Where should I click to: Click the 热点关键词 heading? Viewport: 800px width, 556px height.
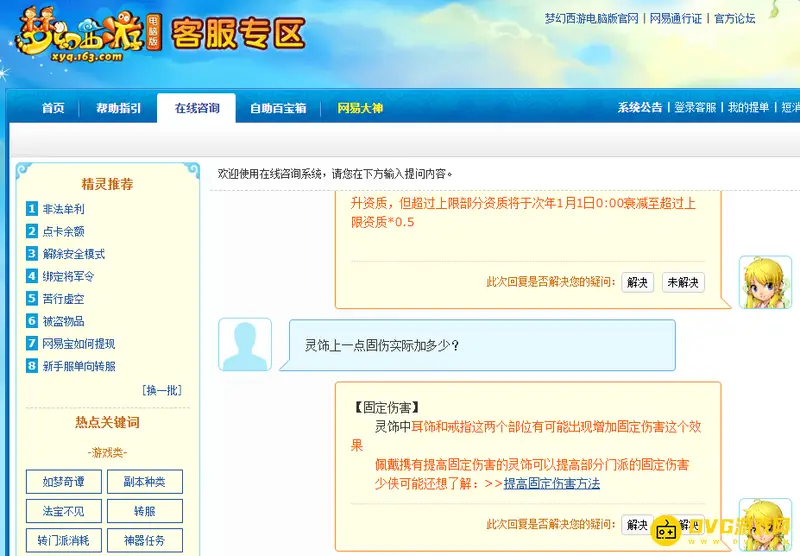pos(107,422)
